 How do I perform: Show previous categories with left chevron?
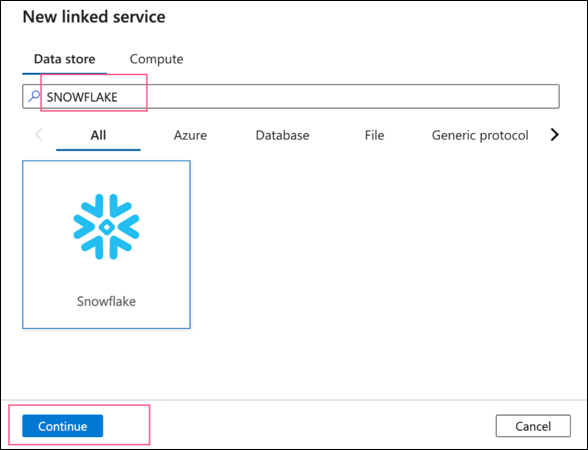tap(39, 135)
